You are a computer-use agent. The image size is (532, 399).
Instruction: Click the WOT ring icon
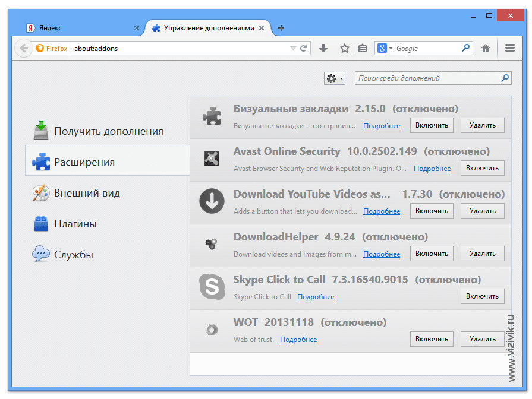pos(212,330)
